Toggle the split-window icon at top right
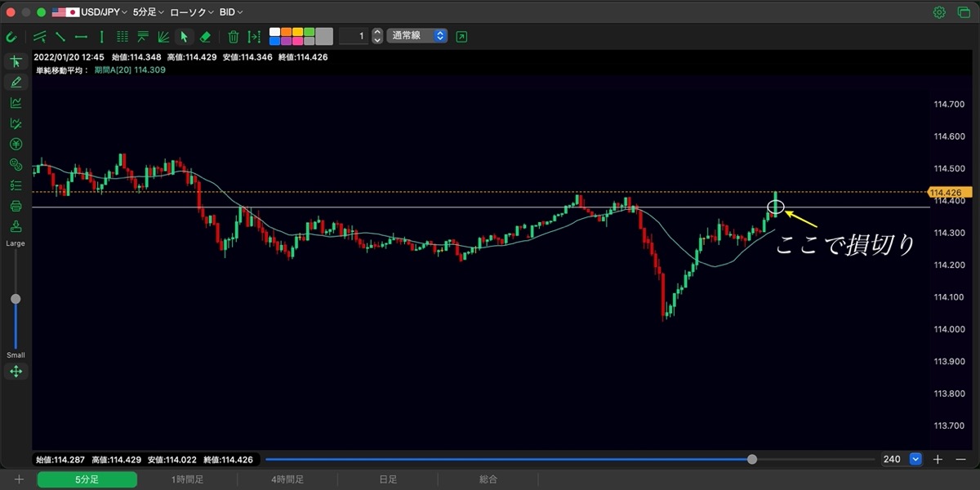The height and width of the screenshot is (490, 980). tap(962, 12)
